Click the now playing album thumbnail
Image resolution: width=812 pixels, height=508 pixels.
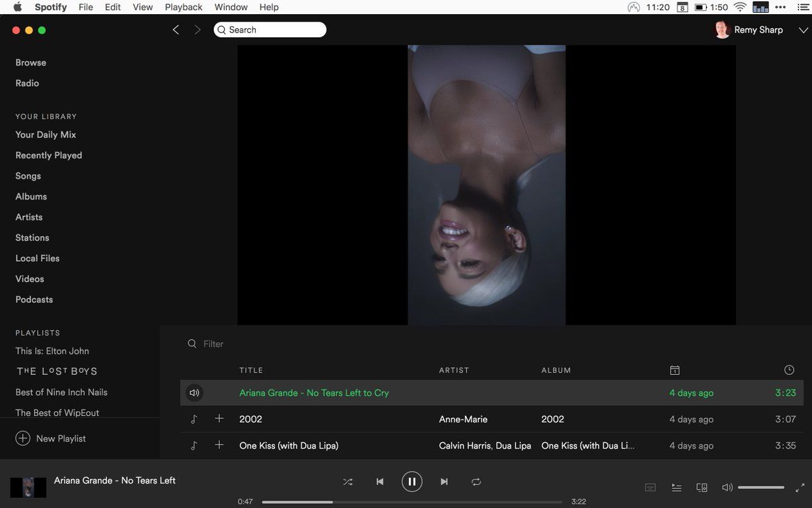click(x=28, y=487)
